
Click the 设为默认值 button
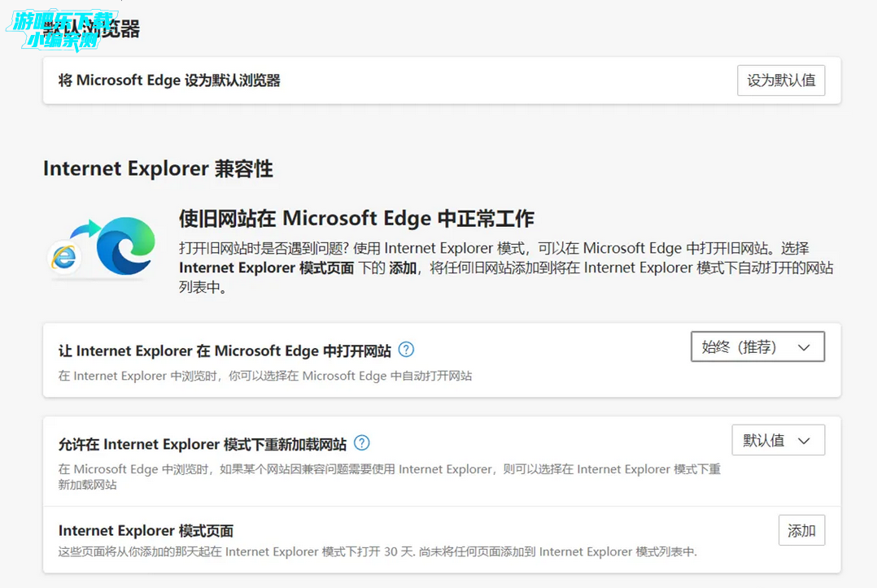click(781, 81)
